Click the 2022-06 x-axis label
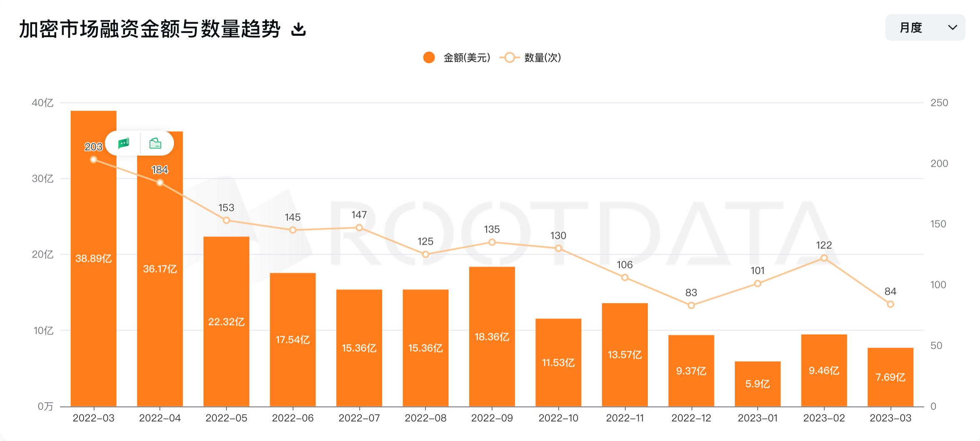The height and width of the screenshot is (441, 980). click(293, 418)
